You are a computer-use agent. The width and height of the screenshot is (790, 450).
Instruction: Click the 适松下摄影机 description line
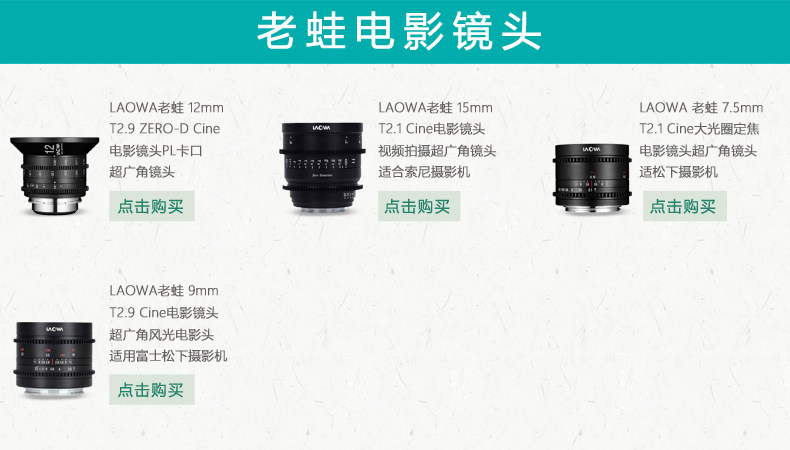(x=679, y=172)
